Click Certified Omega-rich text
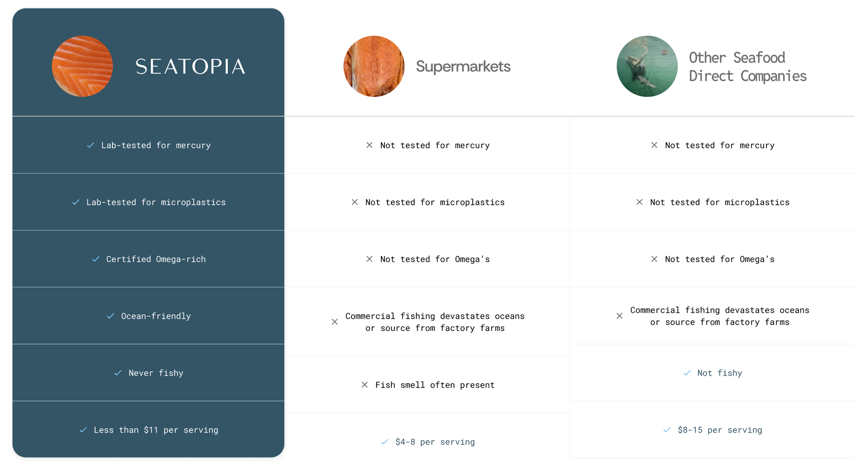Viewport: 868px width, 467px height. (x=156, y=259)
